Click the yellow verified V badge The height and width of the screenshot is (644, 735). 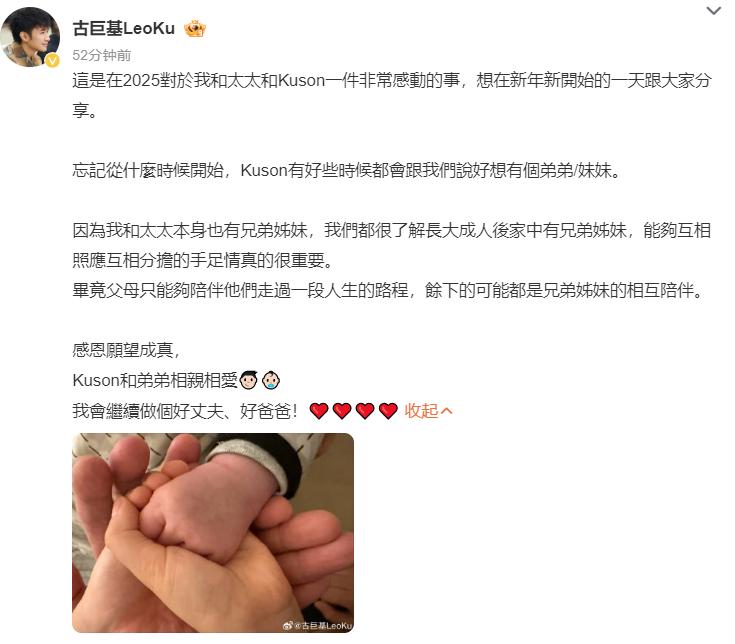click(52, 60)
